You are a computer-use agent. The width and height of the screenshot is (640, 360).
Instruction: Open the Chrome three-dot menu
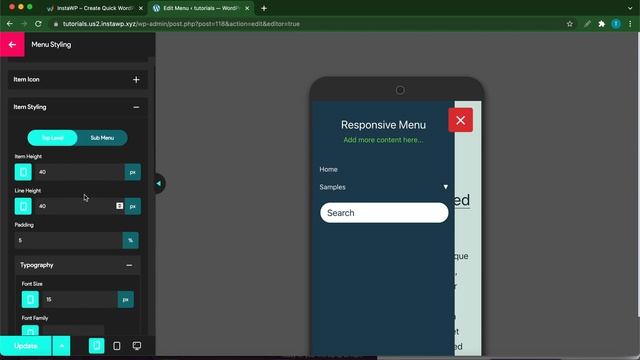click(630, 24)
